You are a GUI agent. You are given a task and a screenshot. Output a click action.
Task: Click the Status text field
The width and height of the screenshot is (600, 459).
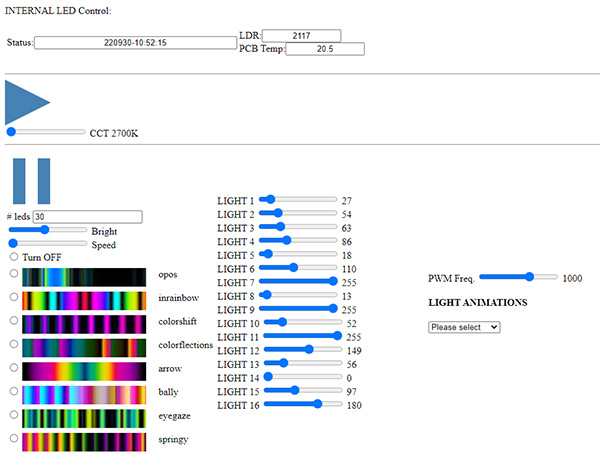pos(134,43)
